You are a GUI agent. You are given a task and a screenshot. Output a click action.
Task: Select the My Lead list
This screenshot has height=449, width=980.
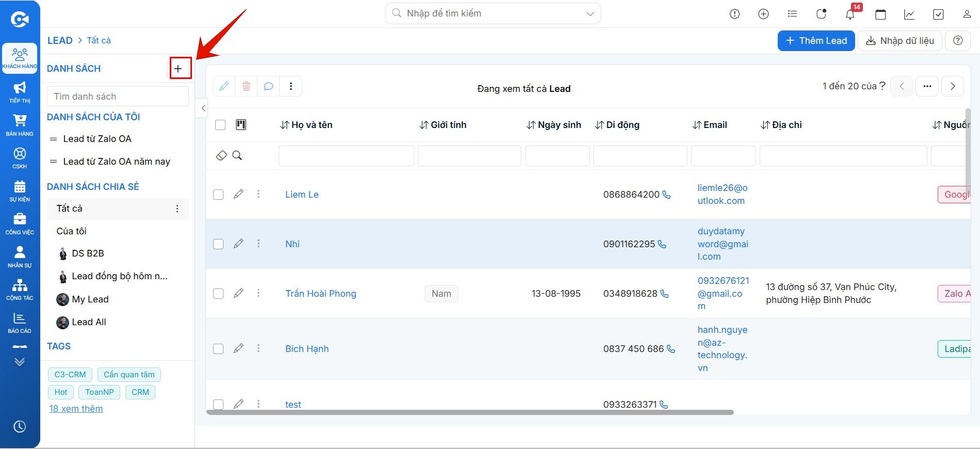[90, 299]
